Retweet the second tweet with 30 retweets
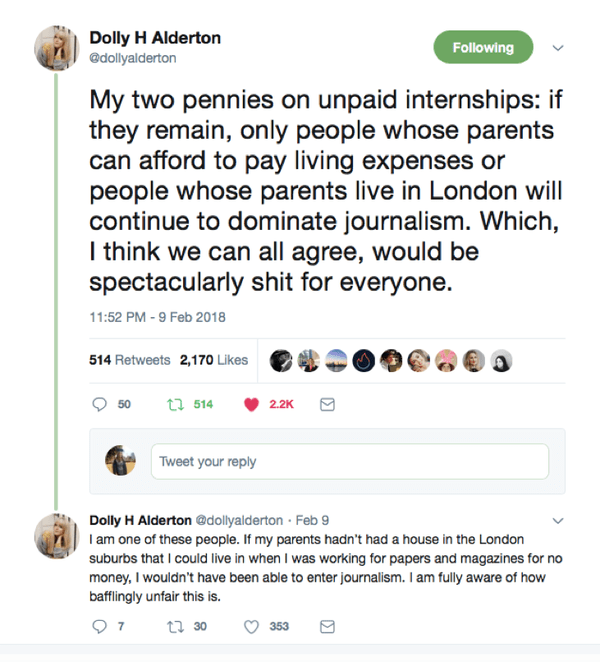The height and width of the screenshot is (662, 600). click(174, 626)
